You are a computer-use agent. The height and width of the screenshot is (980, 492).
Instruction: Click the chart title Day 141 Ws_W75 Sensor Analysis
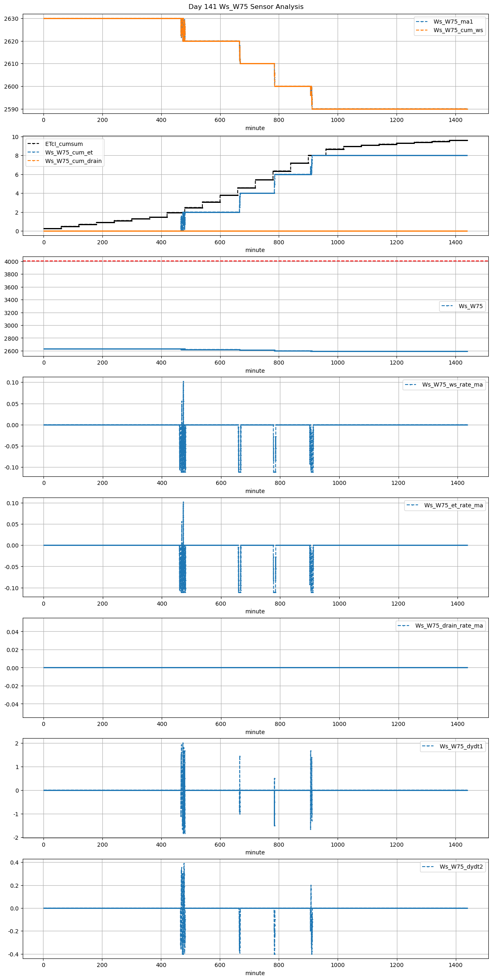tap(246, 7)
